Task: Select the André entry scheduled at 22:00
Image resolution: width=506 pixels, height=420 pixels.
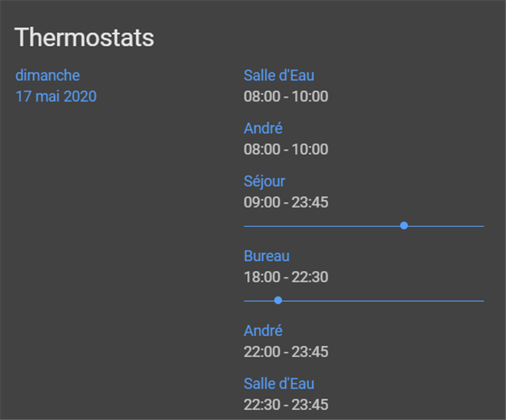Action: click(263, 330)
